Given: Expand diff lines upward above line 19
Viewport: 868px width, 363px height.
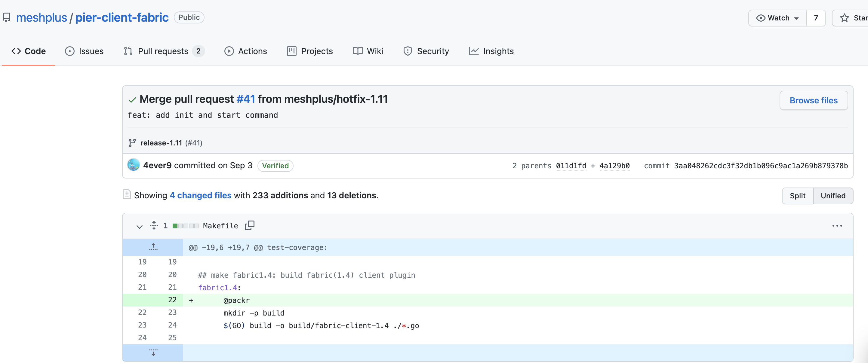Looking at the screenshot, I should pos(153,247).
